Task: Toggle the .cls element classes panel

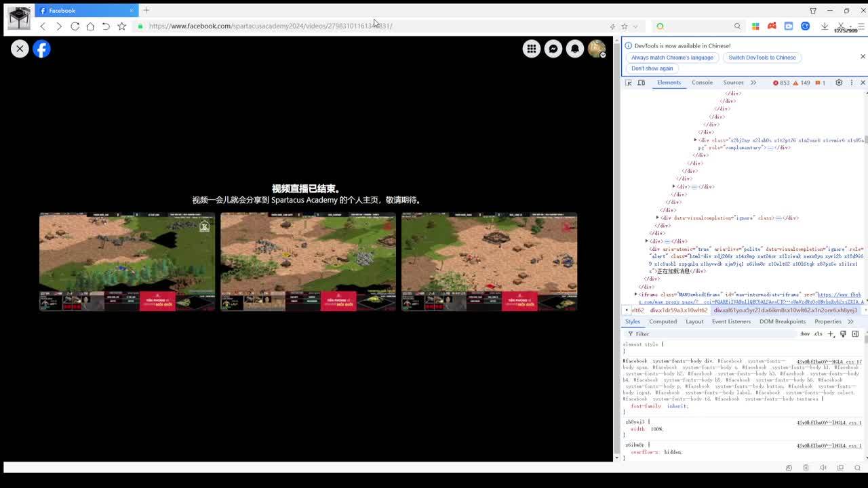Action: (818, 334)
